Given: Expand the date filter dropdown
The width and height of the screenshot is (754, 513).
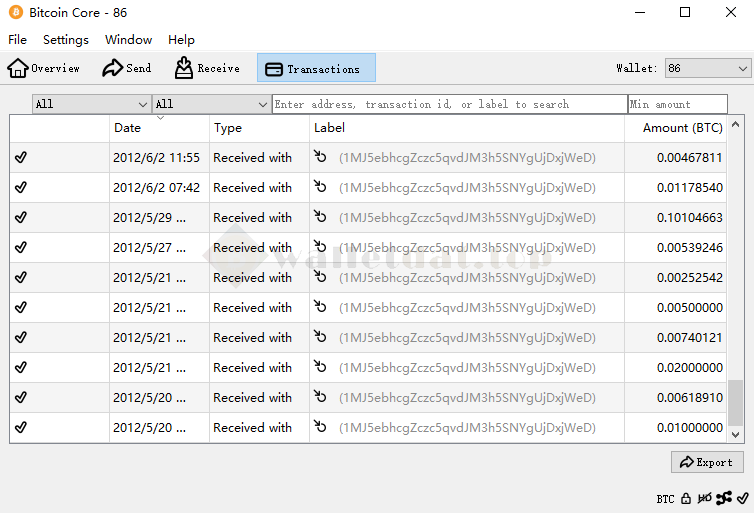Looking at the screenshot, I should click(91, 104).
